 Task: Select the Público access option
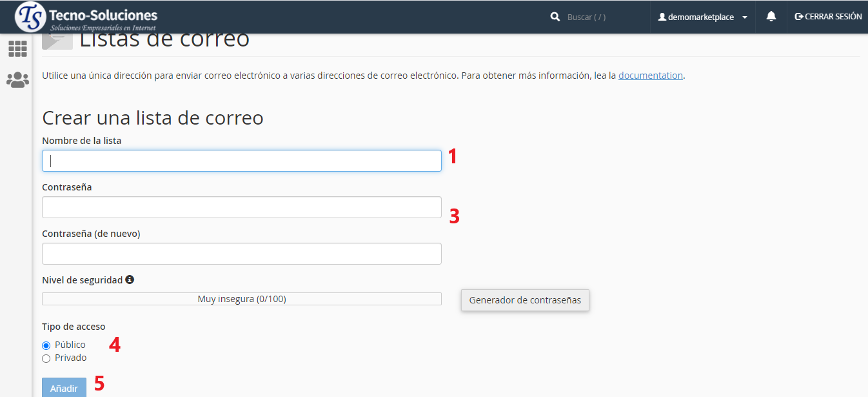[46, 345]
